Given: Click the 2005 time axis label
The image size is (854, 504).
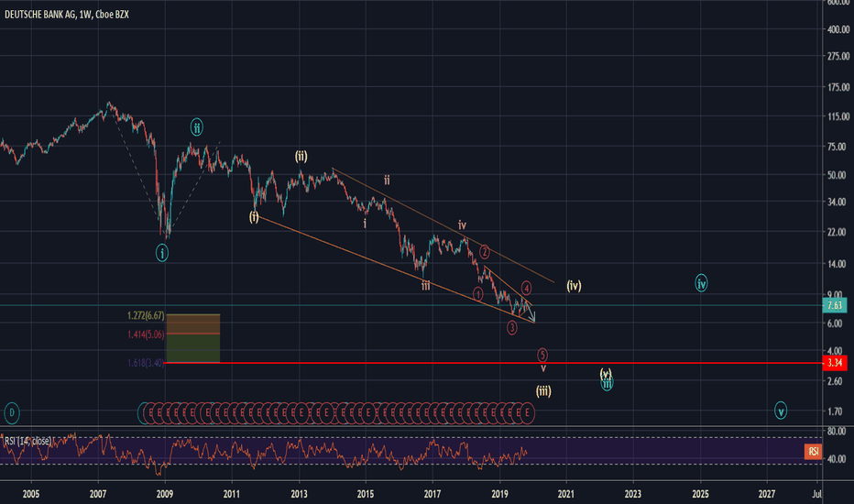Looking at the screenshot, I should pos(31,494).
